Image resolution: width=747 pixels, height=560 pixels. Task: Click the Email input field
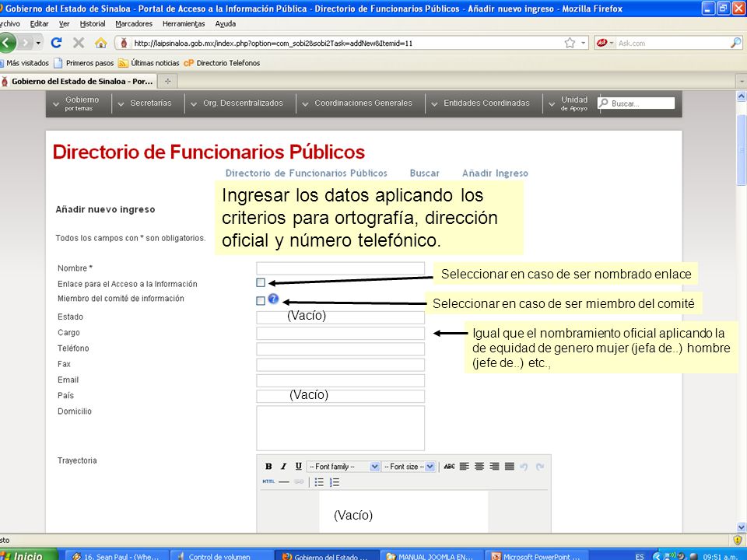pyautogui.click(x=340, y=380)
